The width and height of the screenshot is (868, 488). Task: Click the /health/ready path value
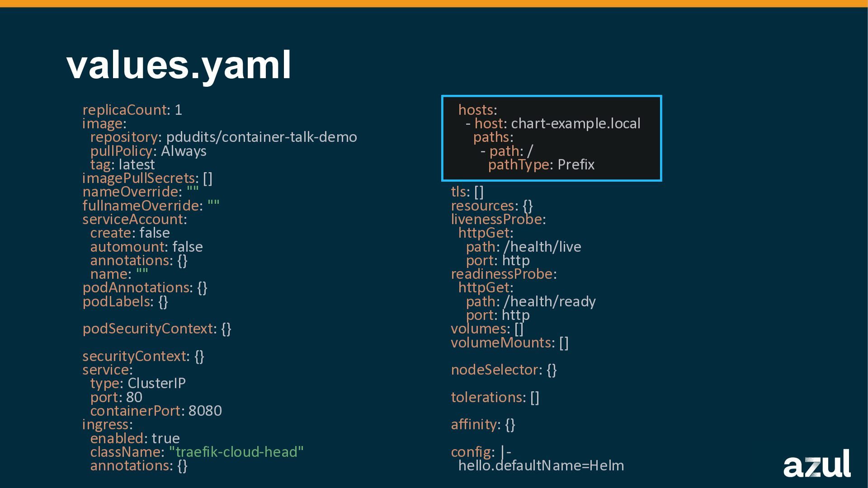click(549, 301)
